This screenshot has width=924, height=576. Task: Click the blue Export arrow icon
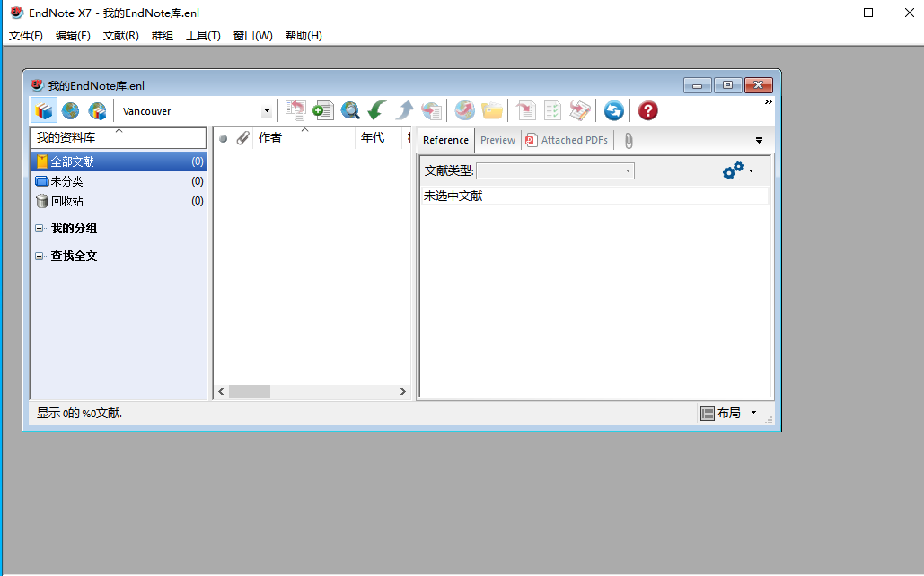pos(404,110)
